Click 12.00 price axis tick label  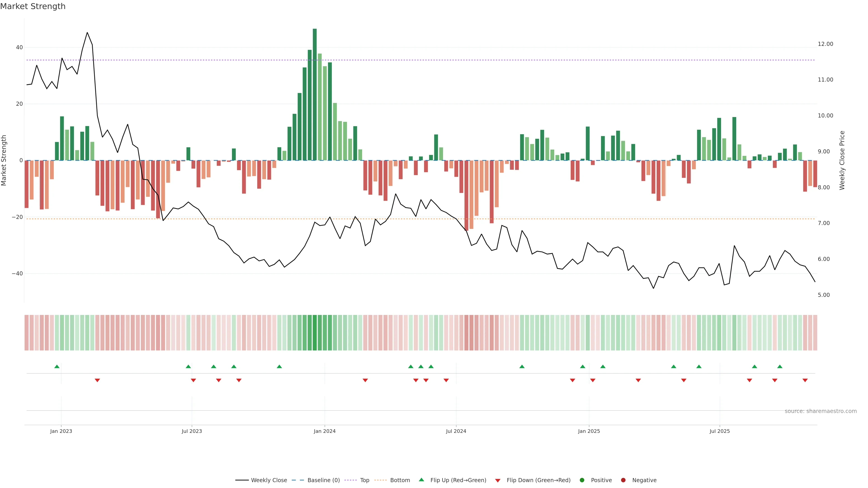click(x=825, y=44)
